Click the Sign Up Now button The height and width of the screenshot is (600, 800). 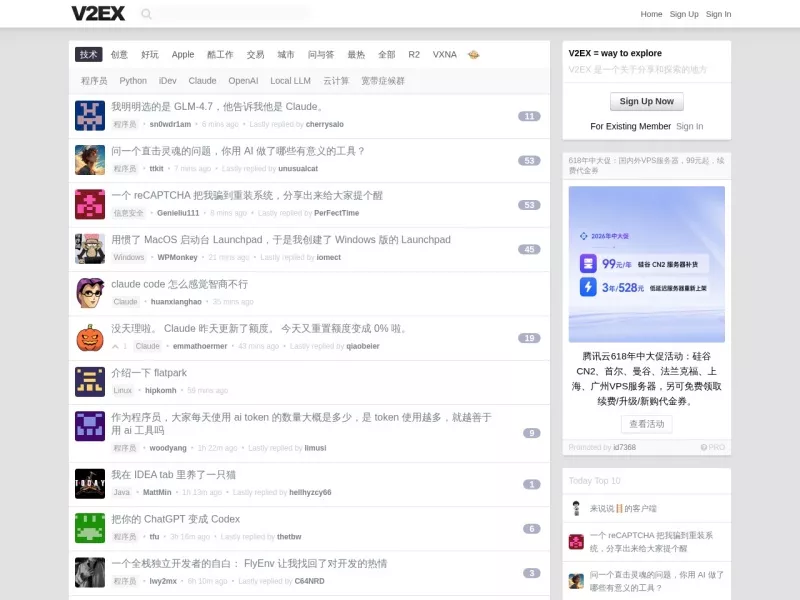(x=646, y=102)
